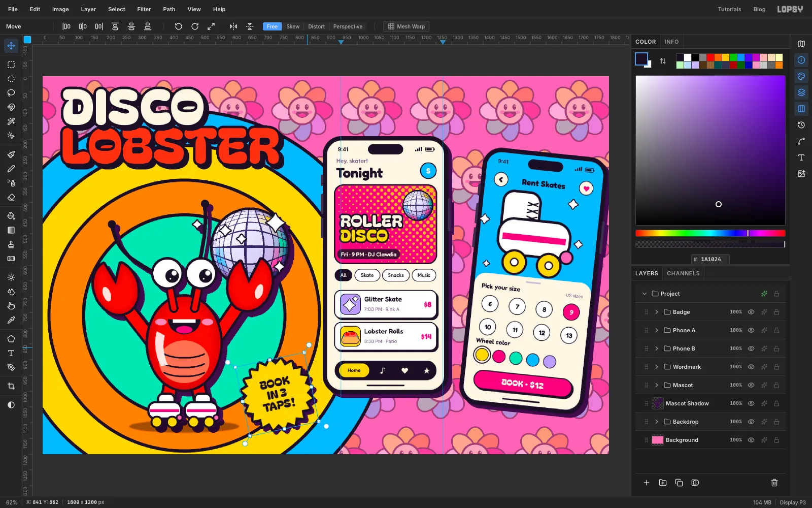Toggle visibility of Background layer

point(751,440)
